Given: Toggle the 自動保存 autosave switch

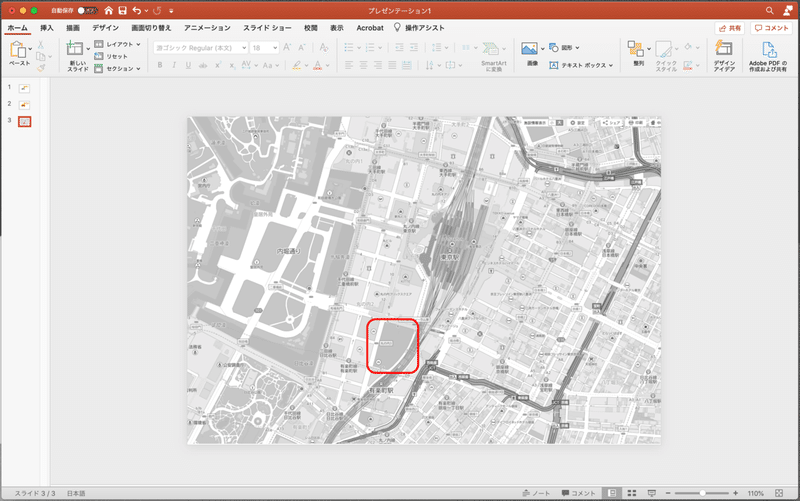Looking at the screenshot, I should (x=87, y=10).
